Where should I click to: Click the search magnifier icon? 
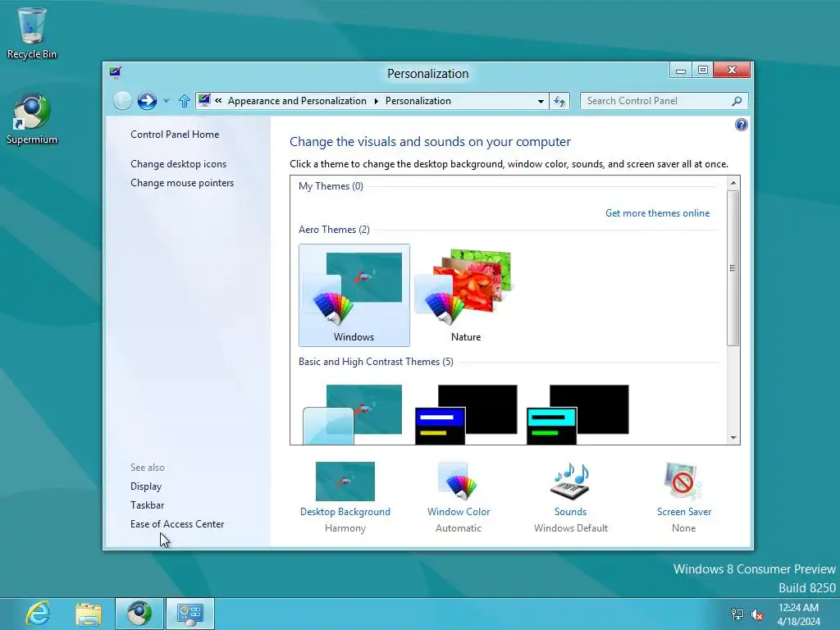(737, 101)
